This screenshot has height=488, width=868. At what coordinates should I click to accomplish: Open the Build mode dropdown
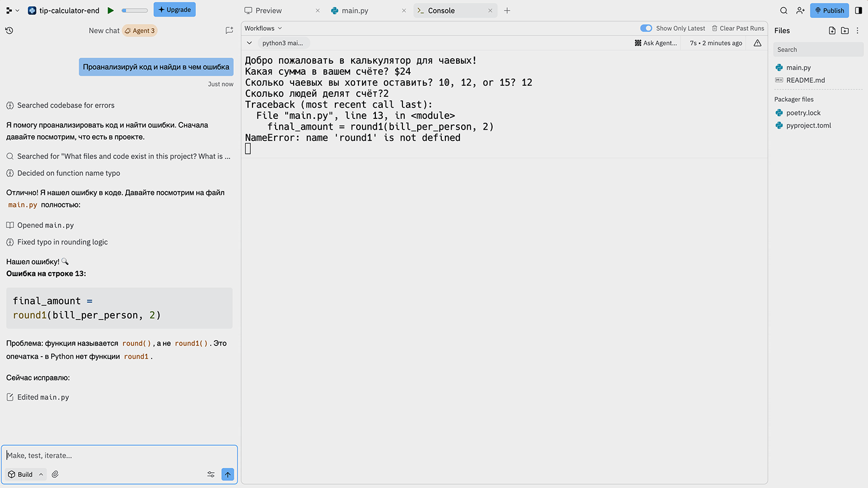coord(25,474)
